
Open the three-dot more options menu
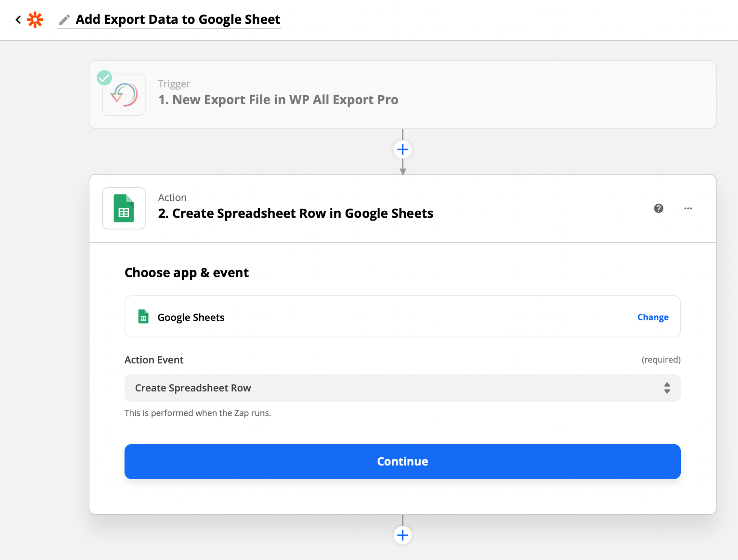click(x=688, y=208)
